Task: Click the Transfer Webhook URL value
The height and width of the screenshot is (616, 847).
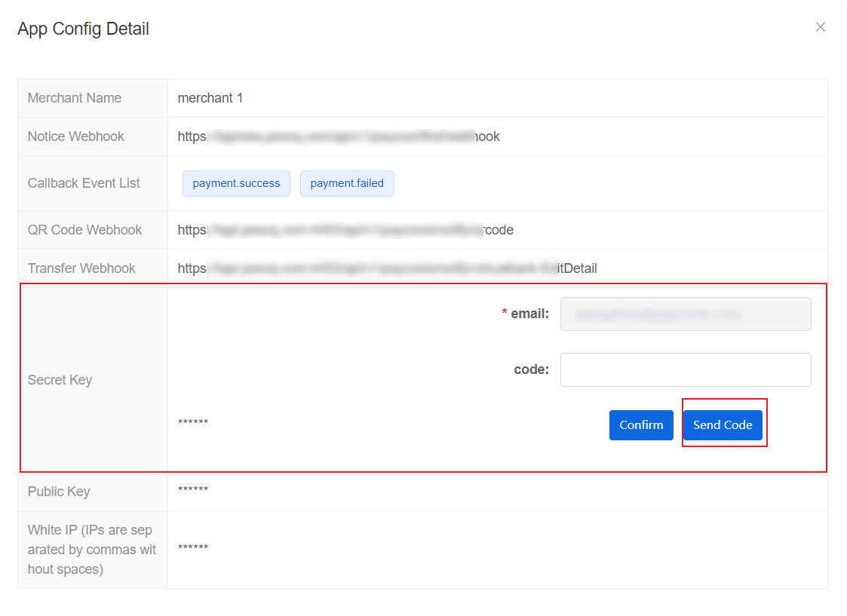Action: pyautogui.click(x=387, y=268)
